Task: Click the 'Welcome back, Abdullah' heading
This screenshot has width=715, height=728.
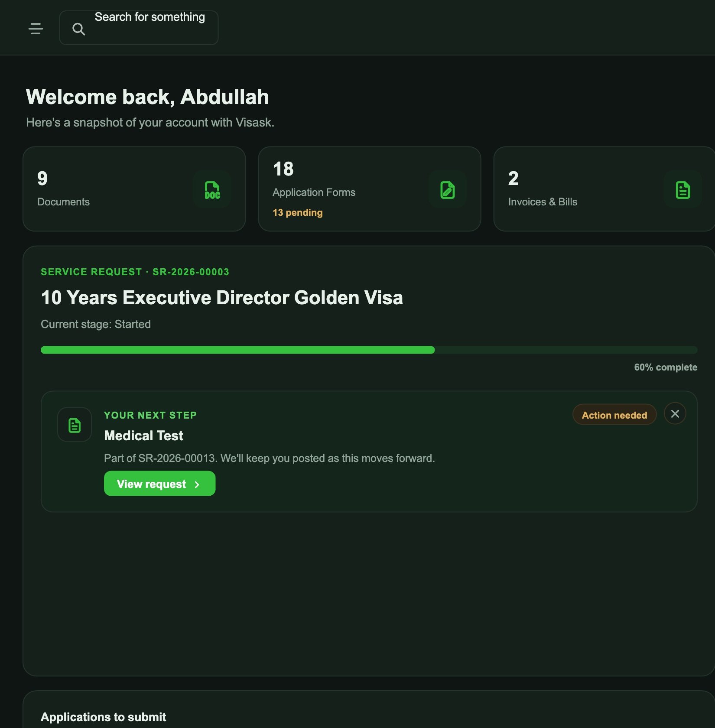Action: tap(147, 97)
